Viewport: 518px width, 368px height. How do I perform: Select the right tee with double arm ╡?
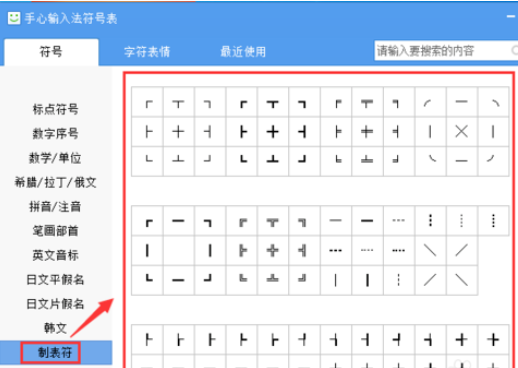tap(398, 132)
